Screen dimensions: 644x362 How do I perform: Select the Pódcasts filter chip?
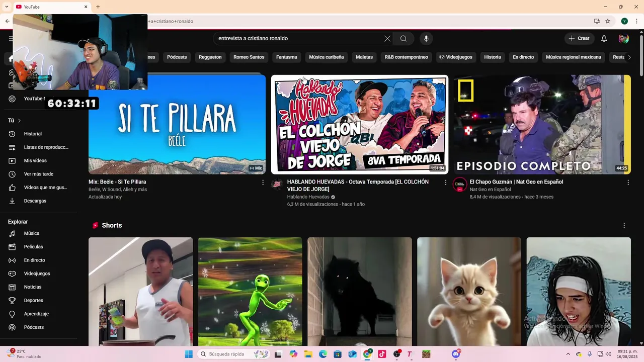pos(177,57)
